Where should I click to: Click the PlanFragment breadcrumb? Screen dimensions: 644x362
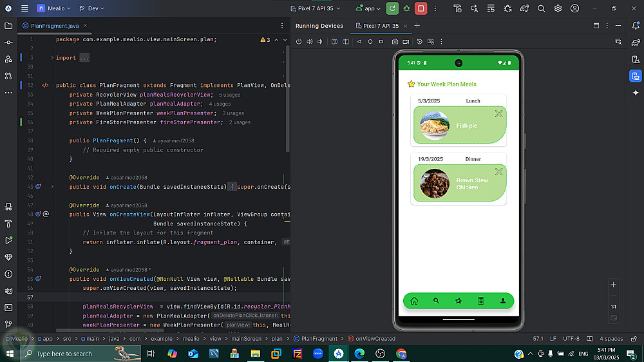(316, 339)
